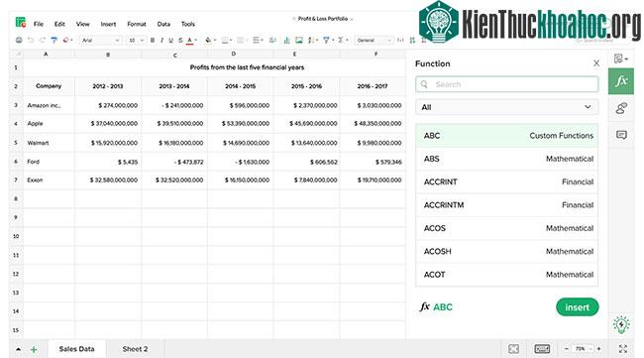644x358 pixels.
Task: Open the links sidebar icon
Action: (x=621, y=108)
